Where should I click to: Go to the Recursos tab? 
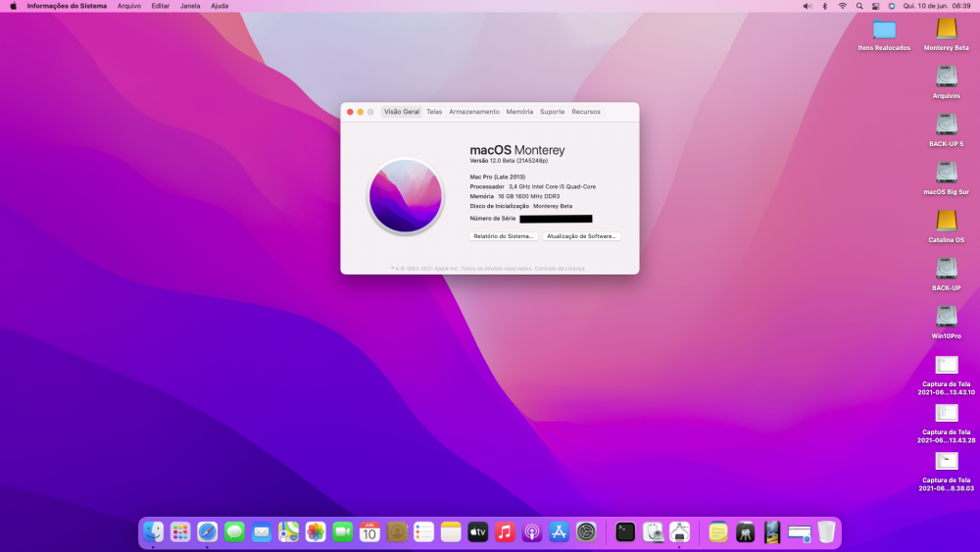click(x=586, y=112)
